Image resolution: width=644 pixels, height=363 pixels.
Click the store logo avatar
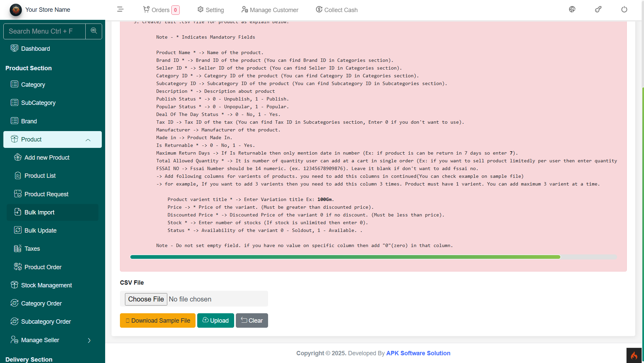coord(16,10)
